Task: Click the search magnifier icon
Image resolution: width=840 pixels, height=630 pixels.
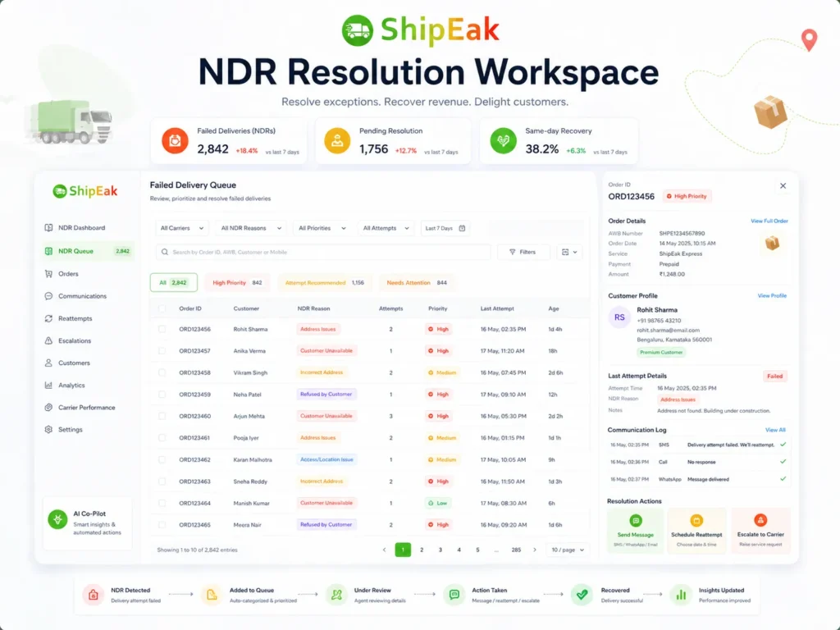Action: tap(165, 252)
